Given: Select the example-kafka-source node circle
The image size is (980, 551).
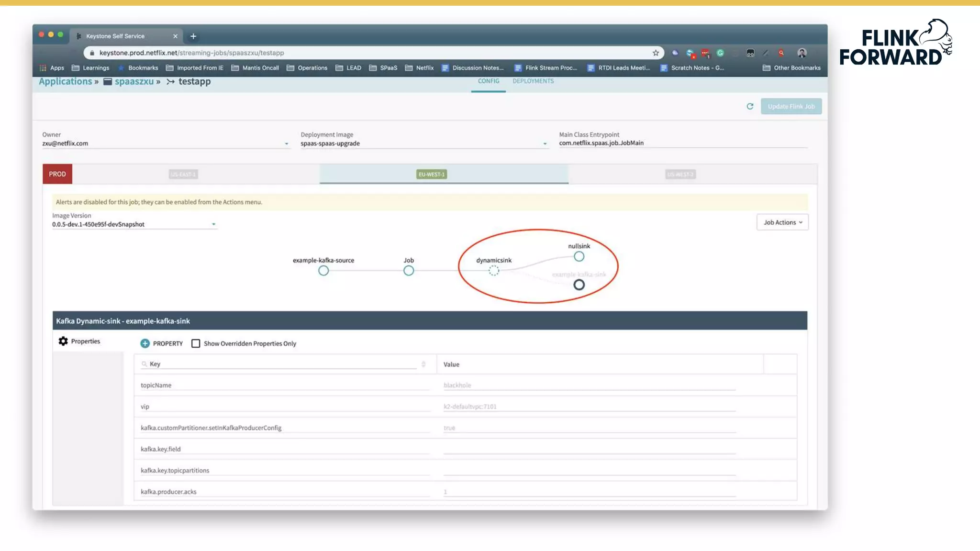Looking at the screenshot, I should pos(323,271).
